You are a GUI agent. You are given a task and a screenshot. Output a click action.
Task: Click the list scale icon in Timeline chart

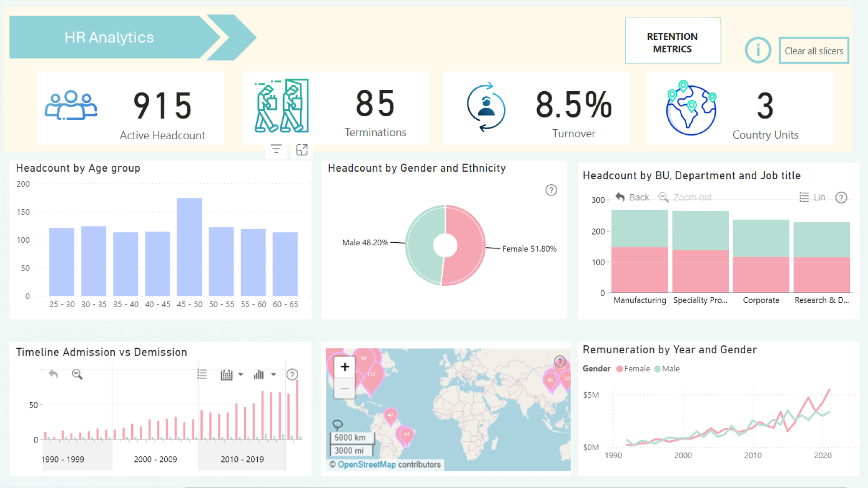[202, 374]
